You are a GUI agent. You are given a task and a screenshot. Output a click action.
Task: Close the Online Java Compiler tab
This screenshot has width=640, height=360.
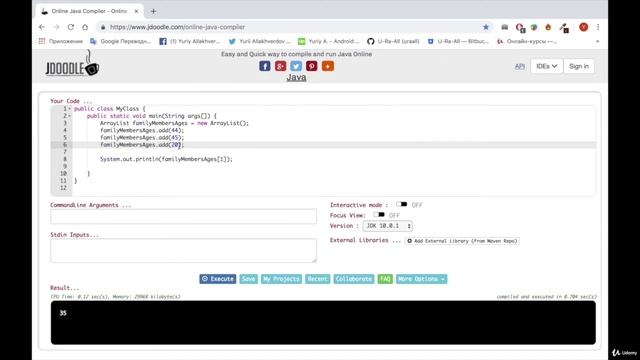(x=137, y=11)
